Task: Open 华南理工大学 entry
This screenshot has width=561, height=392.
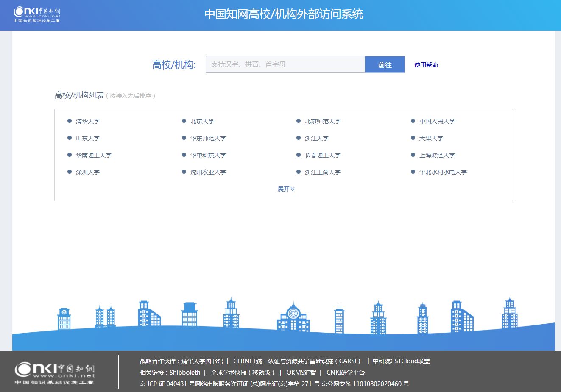Action: 94,155
